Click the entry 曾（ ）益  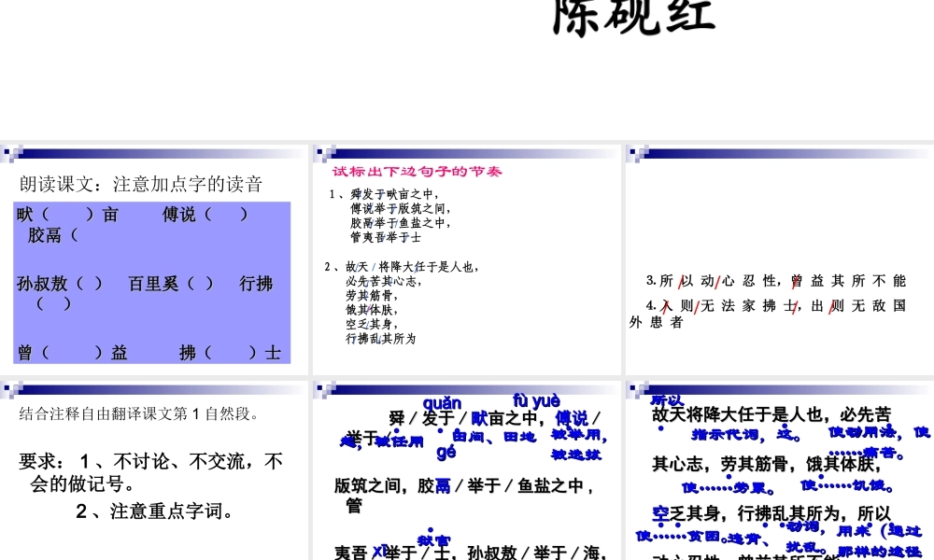tap(72, 352)
